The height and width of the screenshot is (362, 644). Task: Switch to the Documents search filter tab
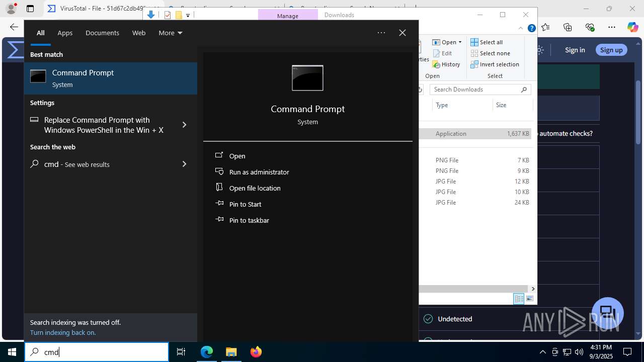coord(102,33)
